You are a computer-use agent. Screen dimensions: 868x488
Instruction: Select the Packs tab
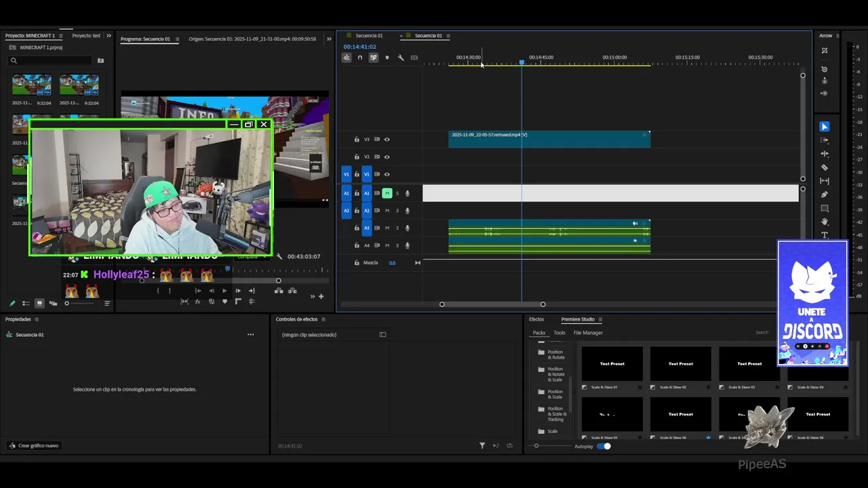(539, 333)
